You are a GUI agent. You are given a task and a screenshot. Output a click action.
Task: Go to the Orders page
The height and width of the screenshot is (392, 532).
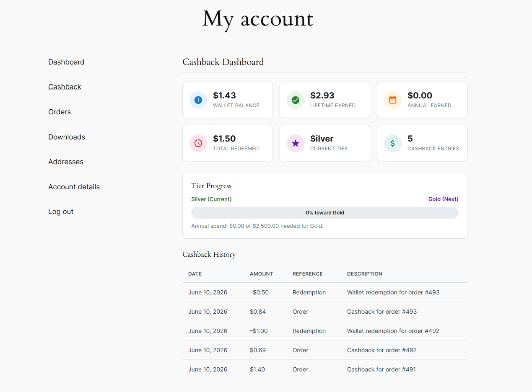(x=60, y=112)
